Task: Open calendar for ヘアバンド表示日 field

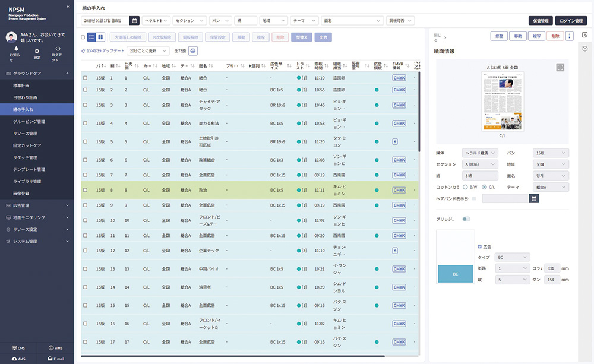Action: click(534, 198)
